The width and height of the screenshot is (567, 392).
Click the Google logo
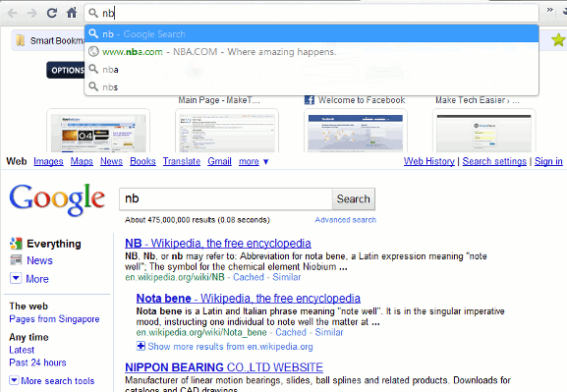point(57,199)
